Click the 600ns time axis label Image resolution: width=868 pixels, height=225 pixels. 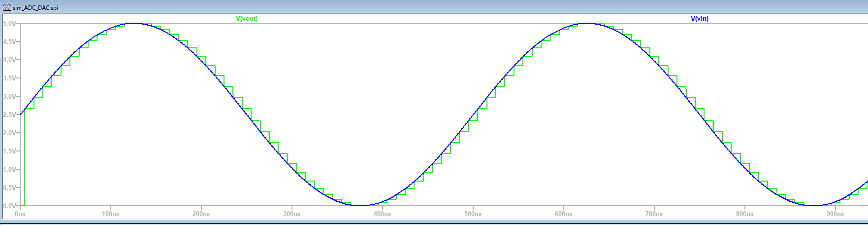coord(564,214)
